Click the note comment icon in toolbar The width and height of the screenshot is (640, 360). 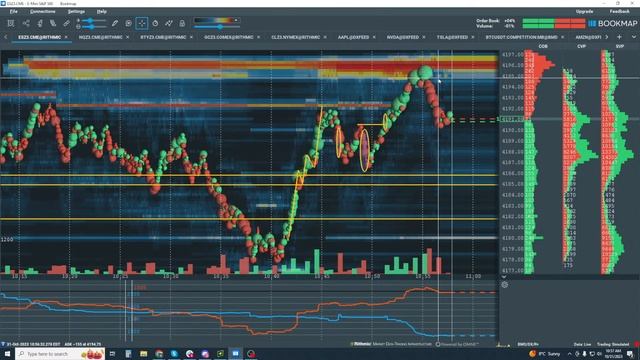[128, 23]
